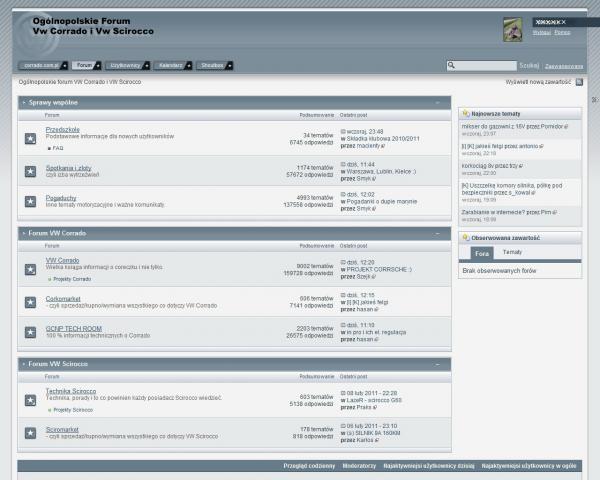Open the Corkomarket forum

pyautogui.click(x=63, y=299)
